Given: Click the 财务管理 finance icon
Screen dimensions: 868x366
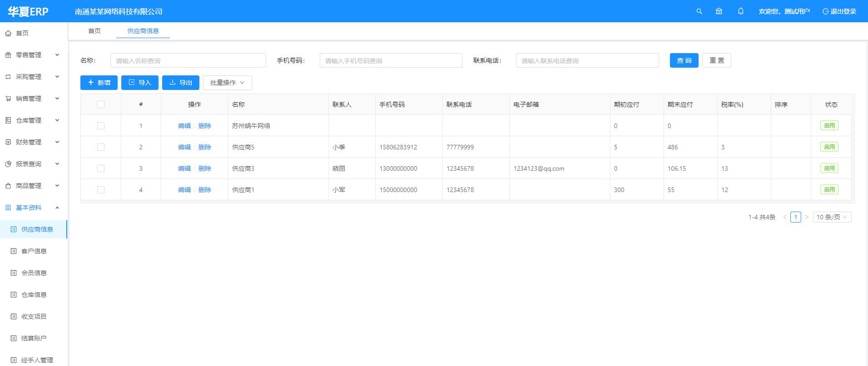Looking at the screenshot, I should [x=8, y=142].
